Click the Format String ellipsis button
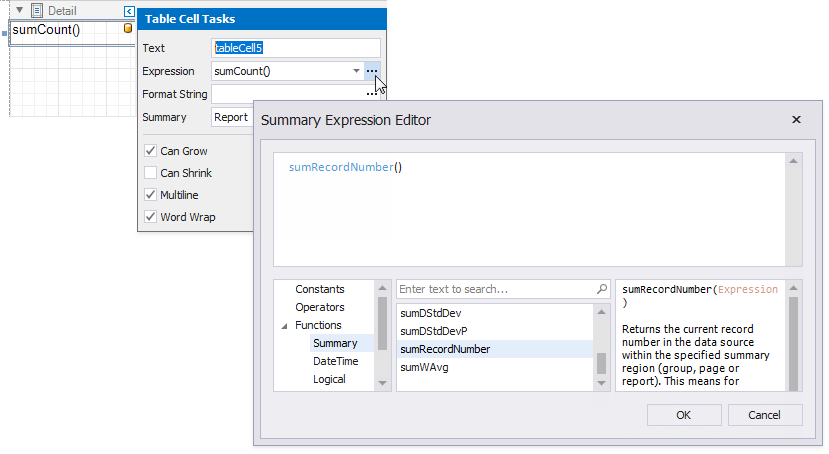The image size is (829, 454). click(x=372, y=94)
